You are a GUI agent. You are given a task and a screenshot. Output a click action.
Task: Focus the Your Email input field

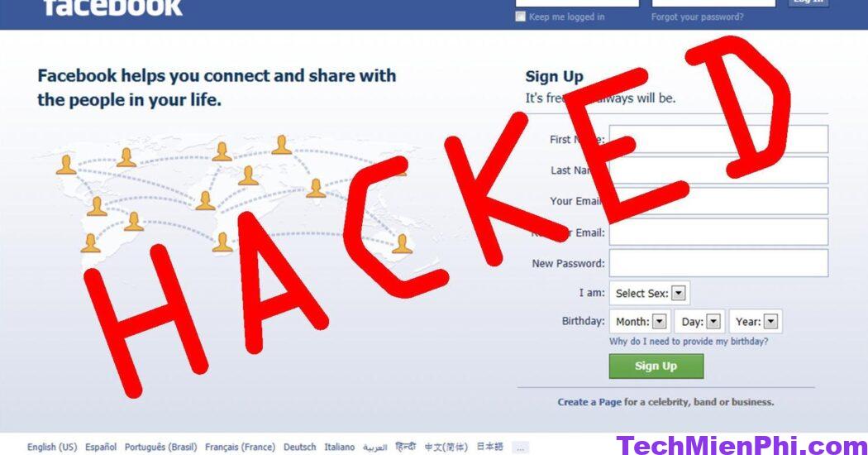coord(718,201)
